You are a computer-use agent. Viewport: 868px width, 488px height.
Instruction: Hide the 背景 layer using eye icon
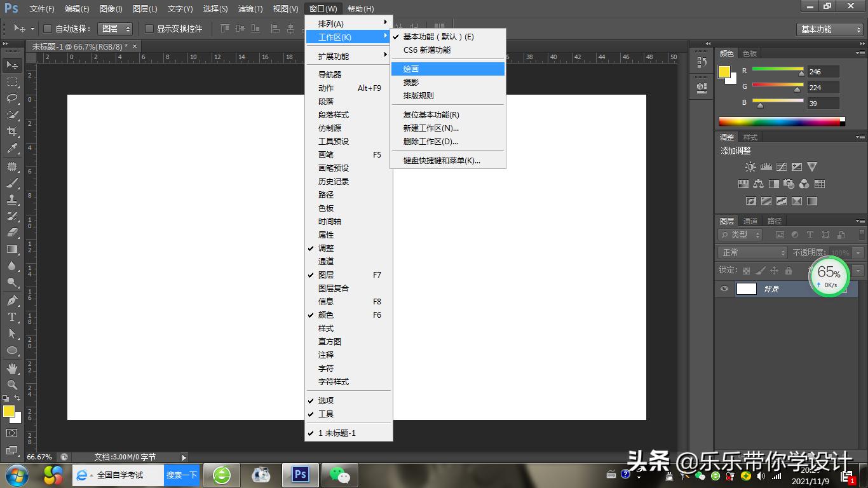[x=724, y=289]
